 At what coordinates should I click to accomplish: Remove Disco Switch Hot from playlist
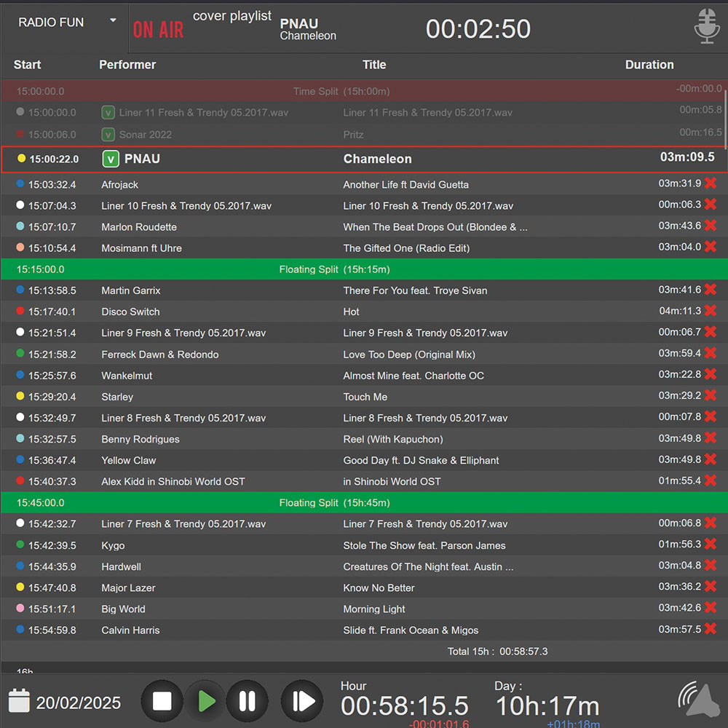pos(711,311)
